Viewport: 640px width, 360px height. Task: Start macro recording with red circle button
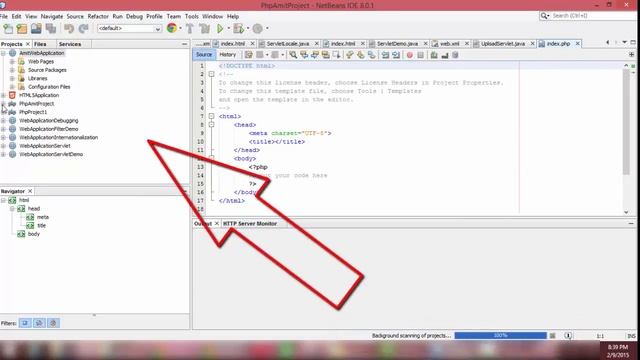point(409,55)
